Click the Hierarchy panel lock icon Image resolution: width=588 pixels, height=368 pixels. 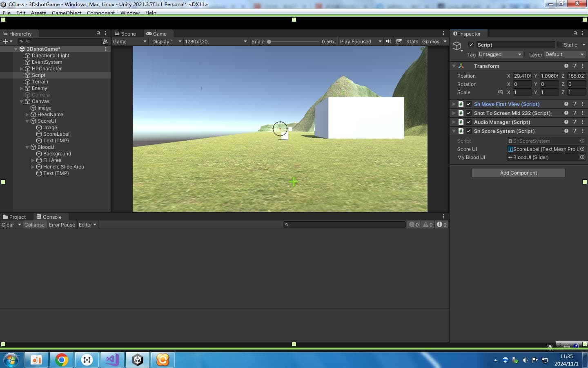98,33
